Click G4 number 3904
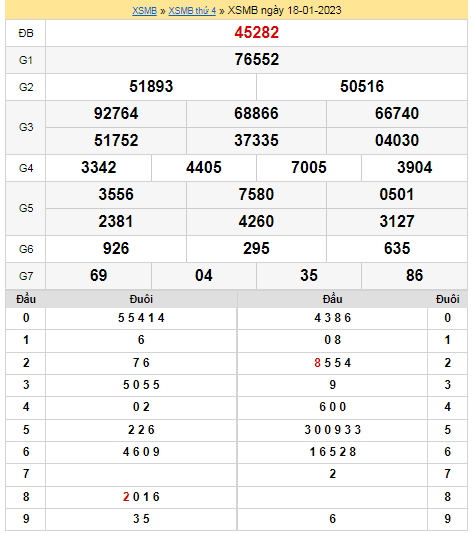 tap(414, 168)
